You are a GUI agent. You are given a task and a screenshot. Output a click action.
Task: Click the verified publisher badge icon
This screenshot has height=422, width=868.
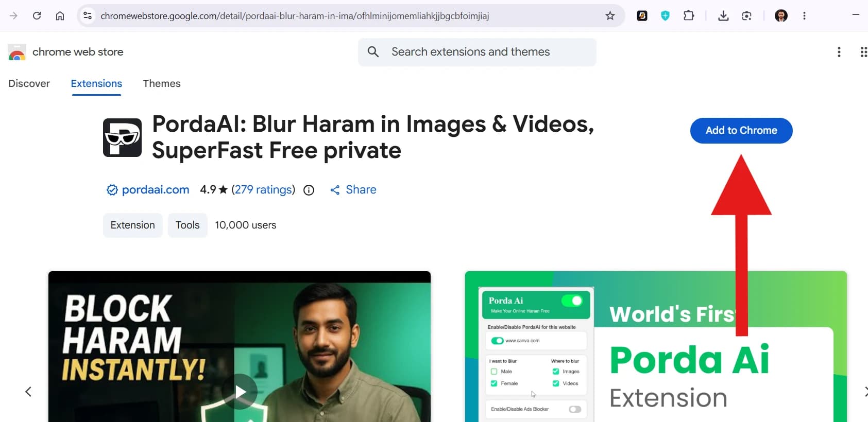tap(112, 190)
